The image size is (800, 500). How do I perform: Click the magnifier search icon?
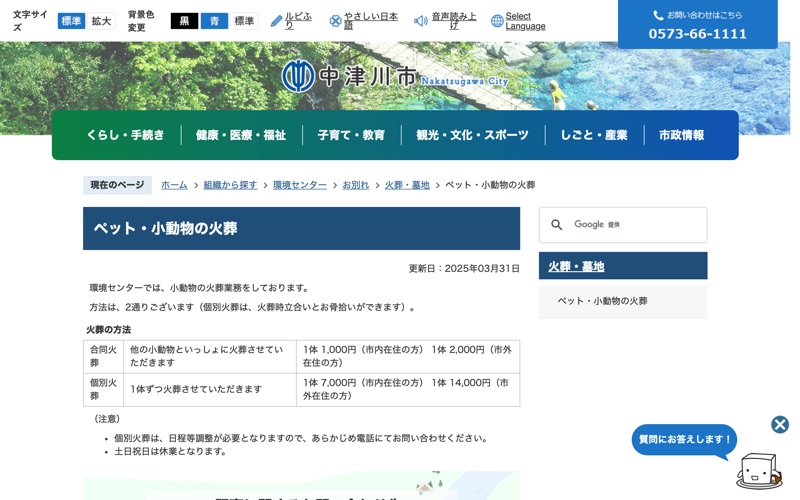[557, 224]
